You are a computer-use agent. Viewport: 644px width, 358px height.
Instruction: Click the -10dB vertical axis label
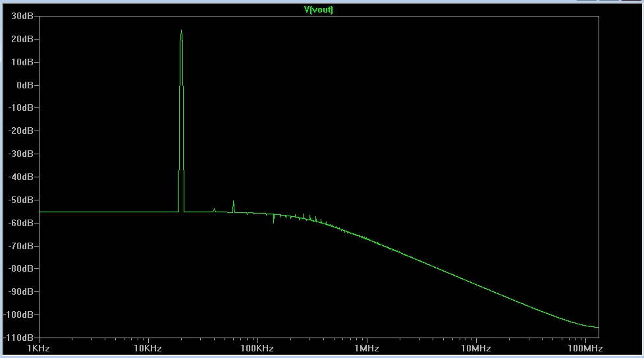click(x=21, y=107)
